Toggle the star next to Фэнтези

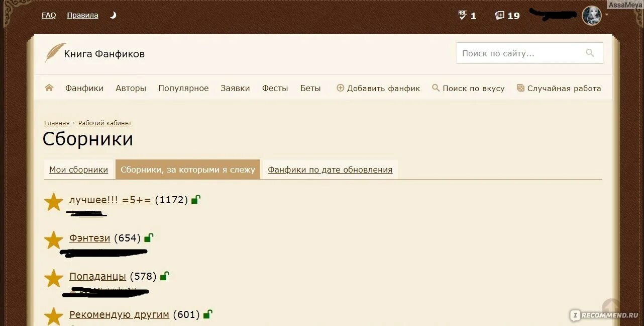click(54, 240)
